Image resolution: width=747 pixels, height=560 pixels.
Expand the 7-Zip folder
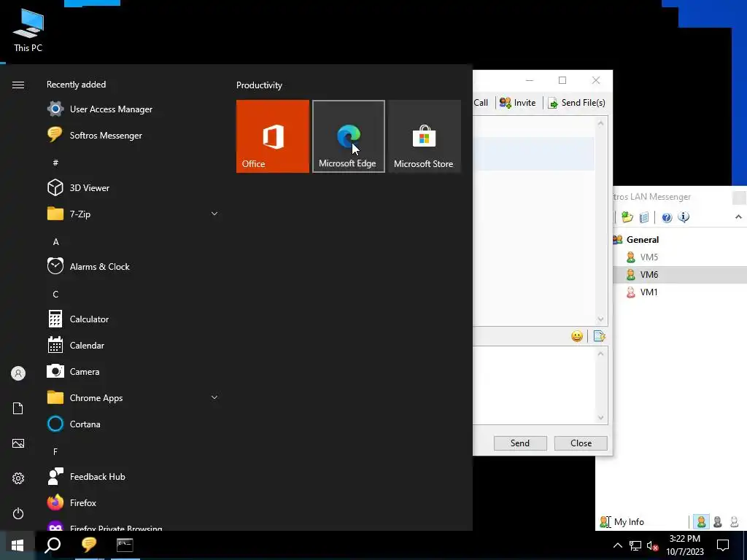pos(214,214)
